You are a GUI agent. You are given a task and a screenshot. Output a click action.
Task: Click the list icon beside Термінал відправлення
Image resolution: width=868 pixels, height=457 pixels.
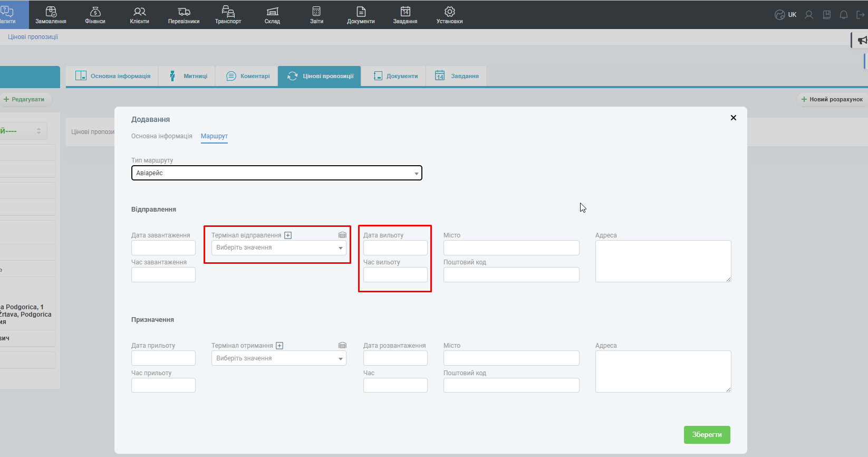coord(342,235)
